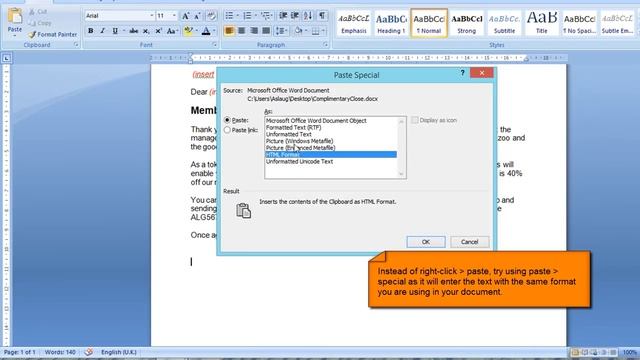Click the Font Color letter A
The image size is (640, 360).
click(x=206, y=31)
